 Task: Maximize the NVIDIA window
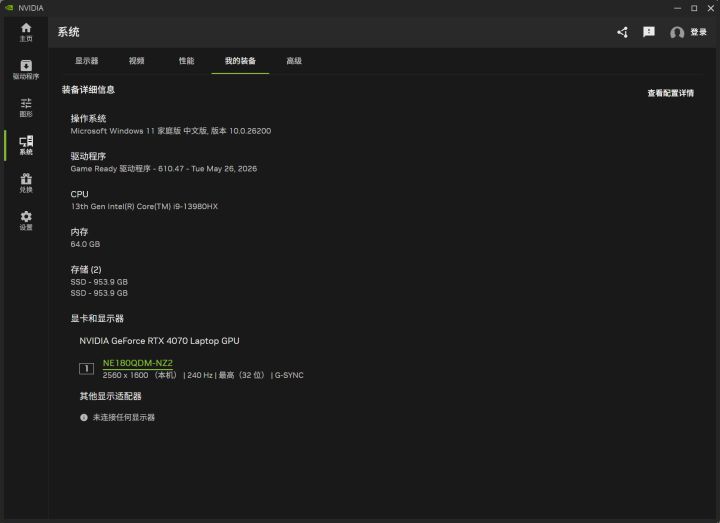click(694, 8)
